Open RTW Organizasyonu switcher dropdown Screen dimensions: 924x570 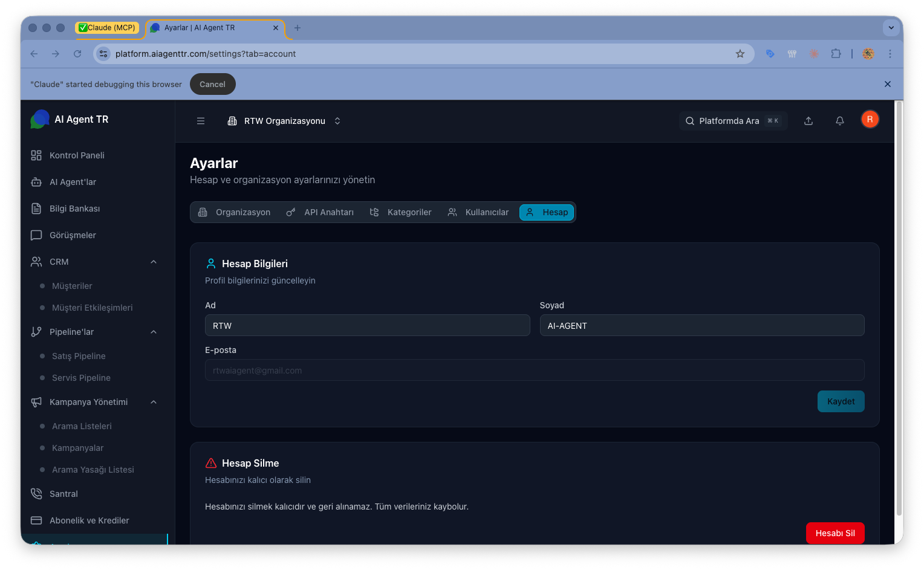point(284,121)
